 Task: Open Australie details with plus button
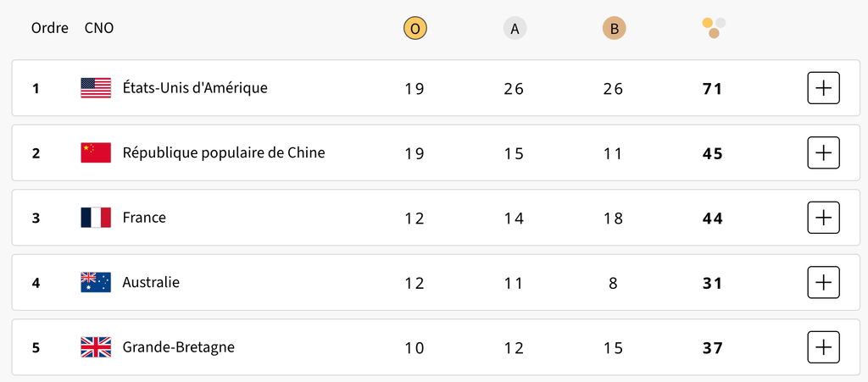823,283
